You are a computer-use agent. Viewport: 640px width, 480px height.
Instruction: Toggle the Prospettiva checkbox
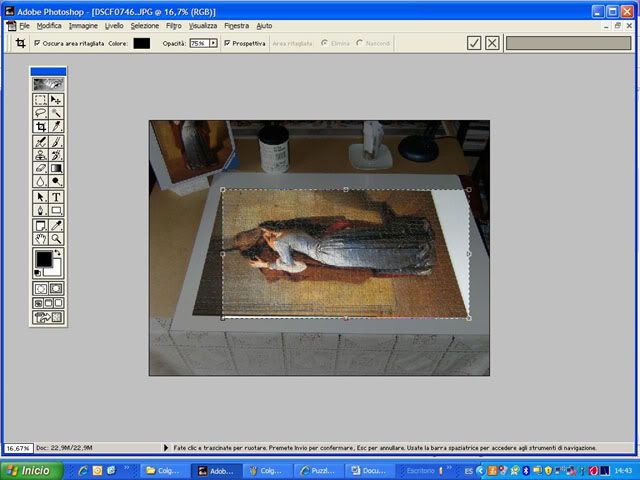(x=227, y=43)
